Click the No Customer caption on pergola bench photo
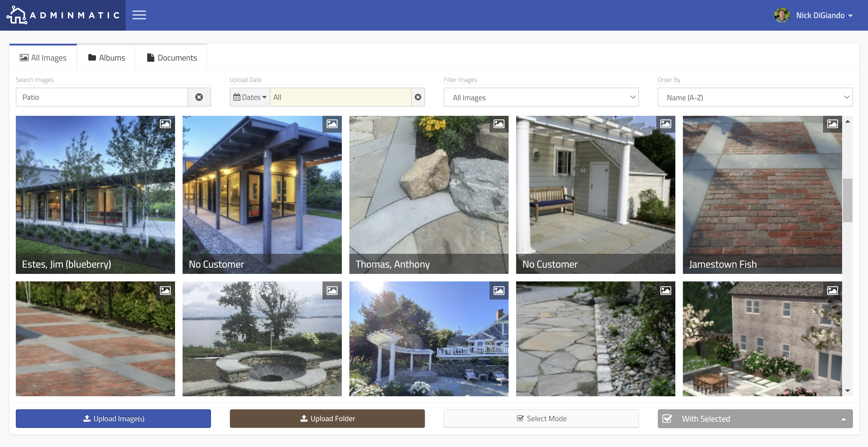 click(550, 264)
